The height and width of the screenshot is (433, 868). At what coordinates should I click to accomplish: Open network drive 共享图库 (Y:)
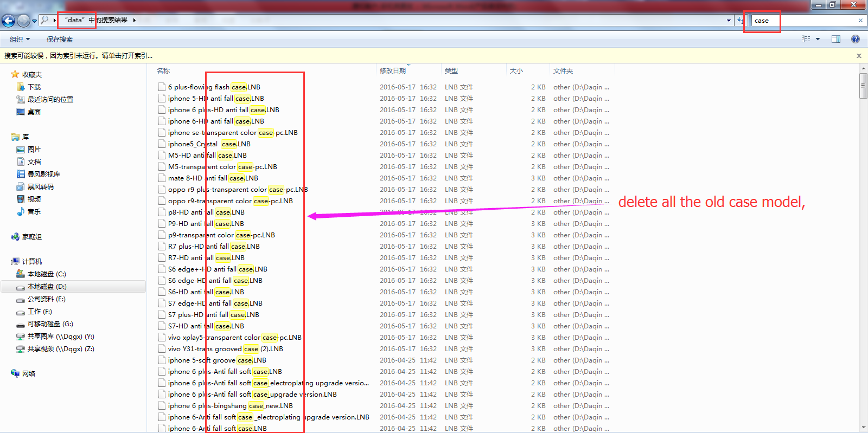pos(61,337)
